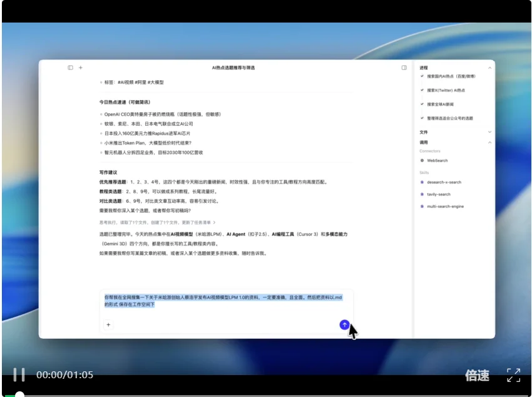Collapse the 调用 section
Viewport: 532px width, 397px height.
click(489, 143)
